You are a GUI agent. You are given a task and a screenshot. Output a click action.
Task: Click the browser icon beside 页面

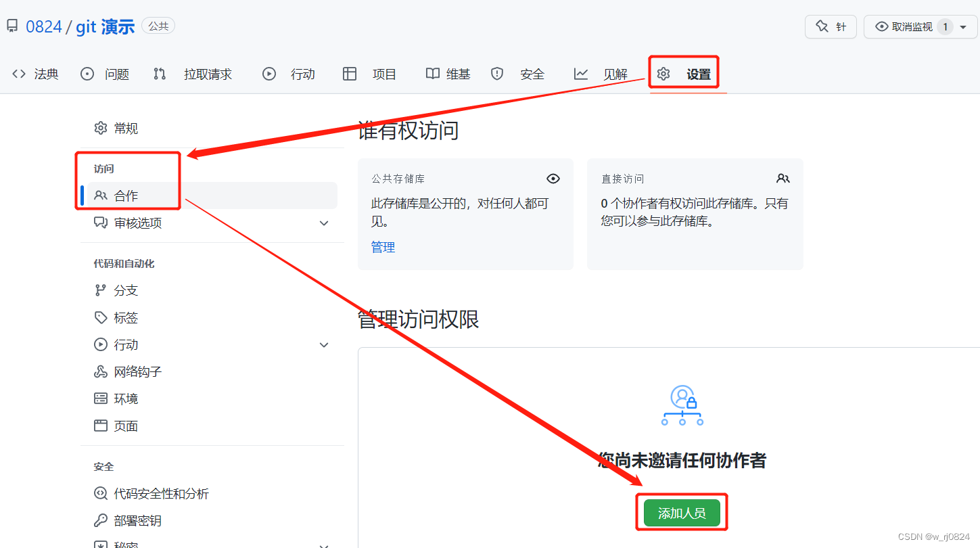(x=101, y=426)
